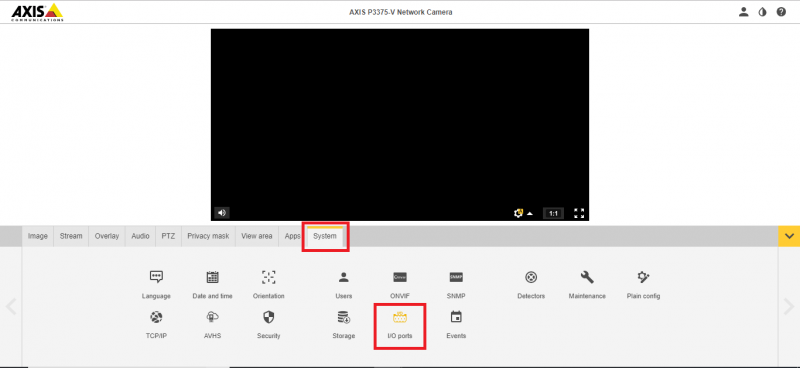Switch to the Privacy mask tab
Image resolution: width=800 pixels, height=368 pixels.
(208, 236)
